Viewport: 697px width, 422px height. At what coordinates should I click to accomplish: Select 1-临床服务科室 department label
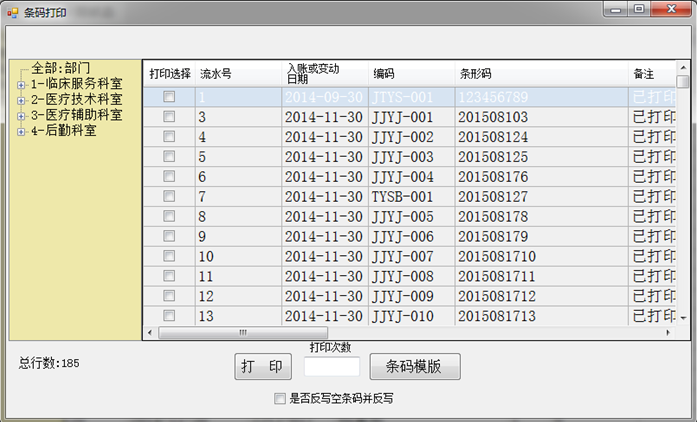76,84
